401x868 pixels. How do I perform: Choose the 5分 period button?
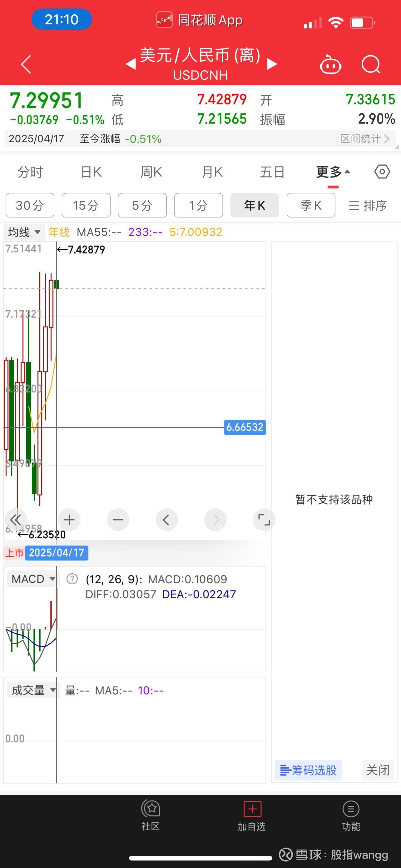[142, 205]
